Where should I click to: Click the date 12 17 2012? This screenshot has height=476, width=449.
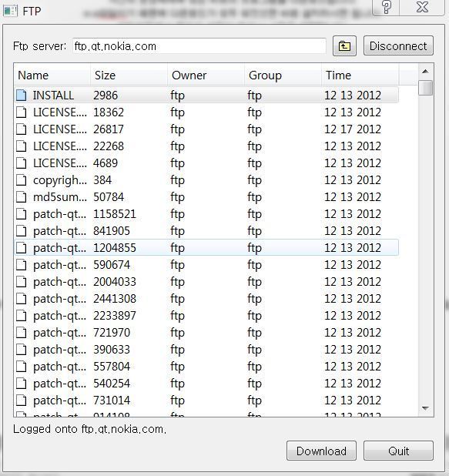coord(353,129)
